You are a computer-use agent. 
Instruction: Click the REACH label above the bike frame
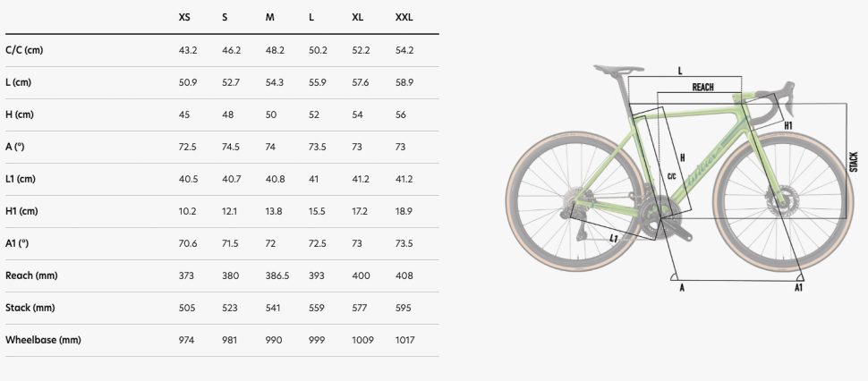tap(702, 88)
